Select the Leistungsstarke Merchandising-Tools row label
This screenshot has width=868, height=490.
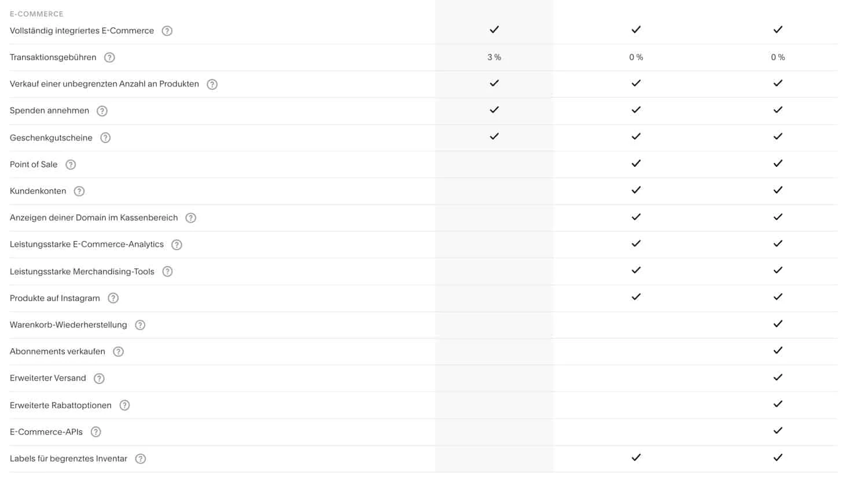tap(82, 271)
